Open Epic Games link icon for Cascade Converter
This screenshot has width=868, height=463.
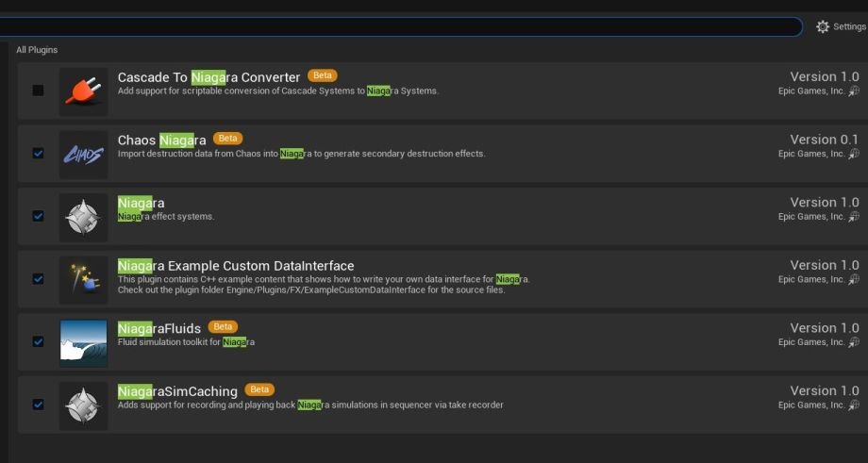point(854,91)
